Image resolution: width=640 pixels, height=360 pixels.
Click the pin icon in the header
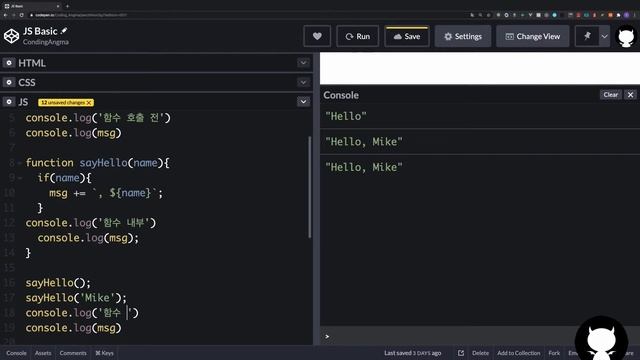[x=587, y=36]
